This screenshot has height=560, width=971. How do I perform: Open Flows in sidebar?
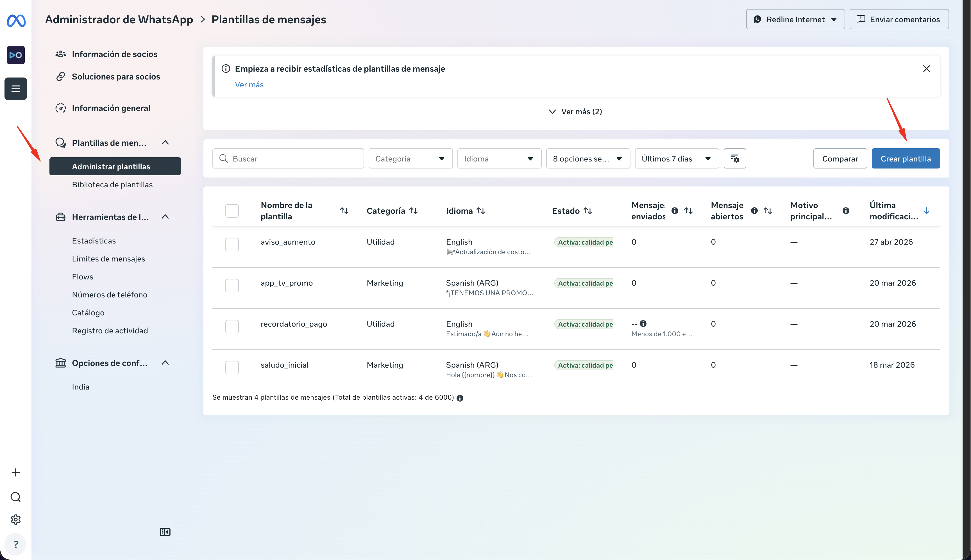[x=83, y=277]
